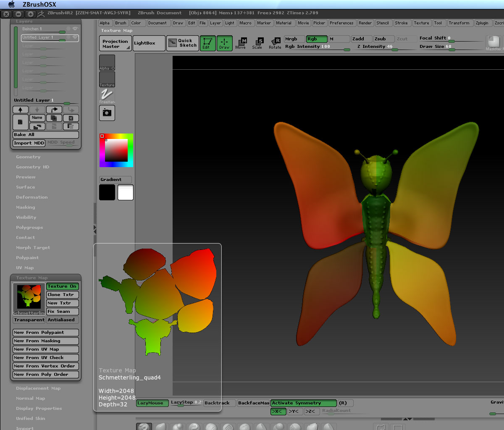
Task: Toggle Rgb paint mode
Action: 316,39
